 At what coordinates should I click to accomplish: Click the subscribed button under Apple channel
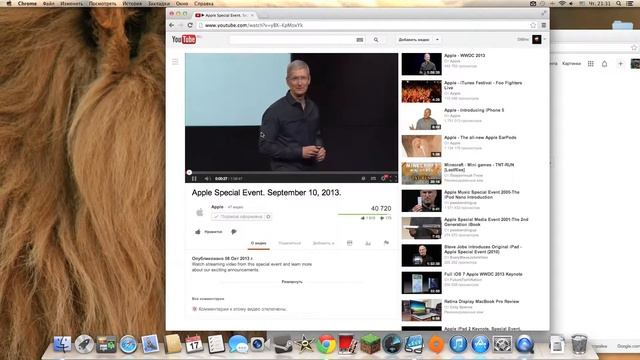tap(238, 217)
